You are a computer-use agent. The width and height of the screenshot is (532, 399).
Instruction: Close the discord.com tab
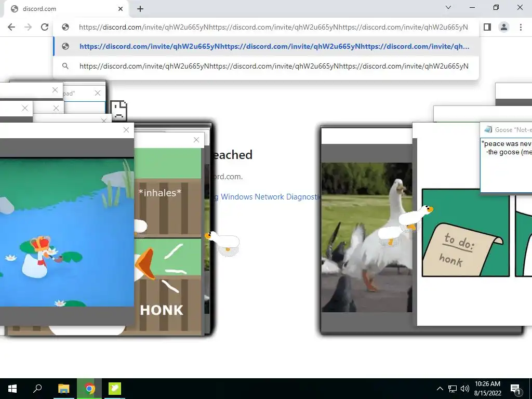[x=121, y=9]
